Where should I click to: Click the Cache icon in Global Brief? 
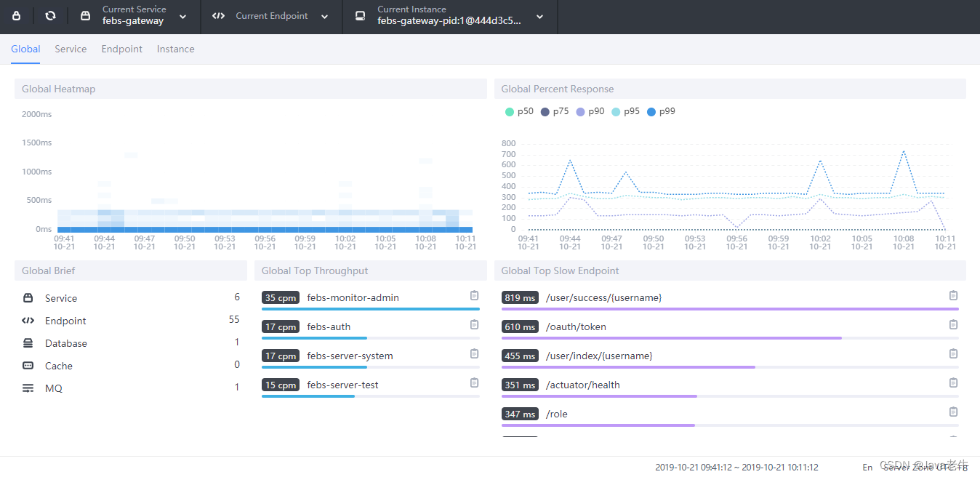point(28,366)
